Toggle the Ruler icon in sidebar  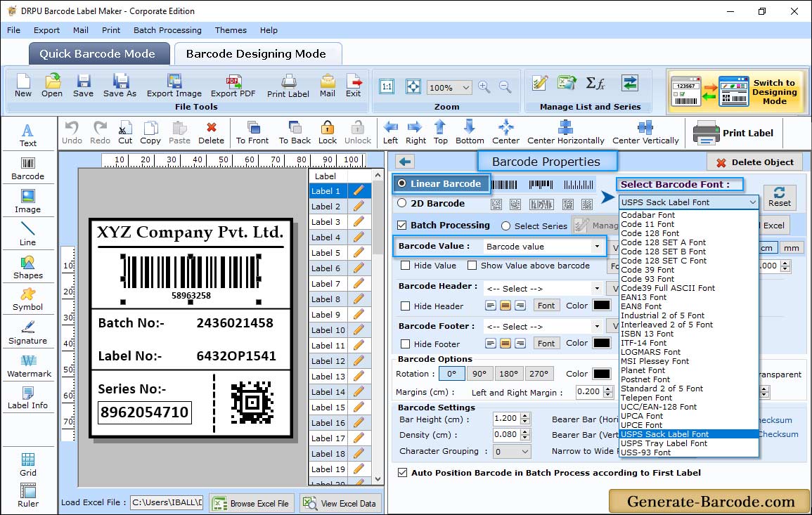[x=28, y=495]
